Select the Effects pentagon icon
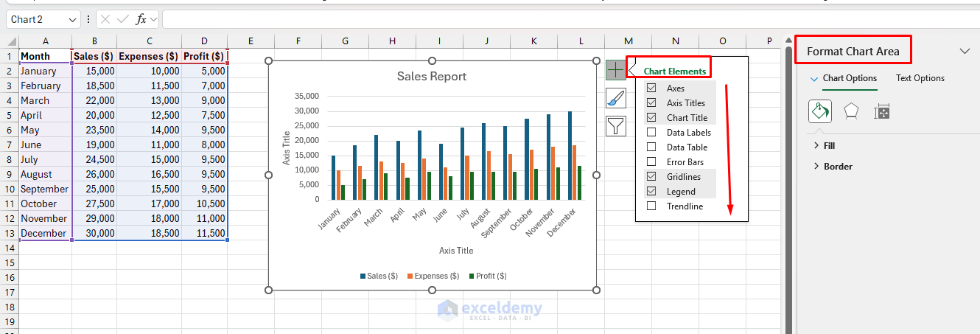The image size is (980, 334). [x=851, y=111]
